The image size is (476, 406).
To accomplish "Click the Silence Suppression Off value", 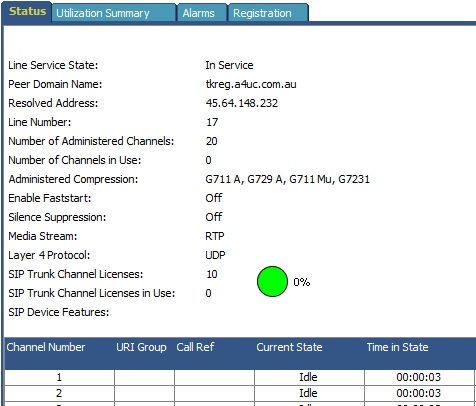I will [x=214, y=217].
